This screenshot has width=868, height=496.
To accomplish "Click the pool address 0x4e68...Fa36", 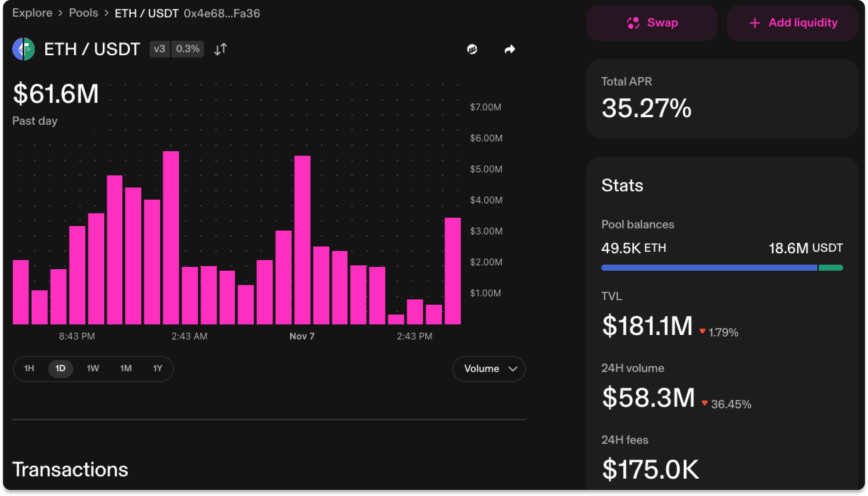I will [x=222, y=14].
